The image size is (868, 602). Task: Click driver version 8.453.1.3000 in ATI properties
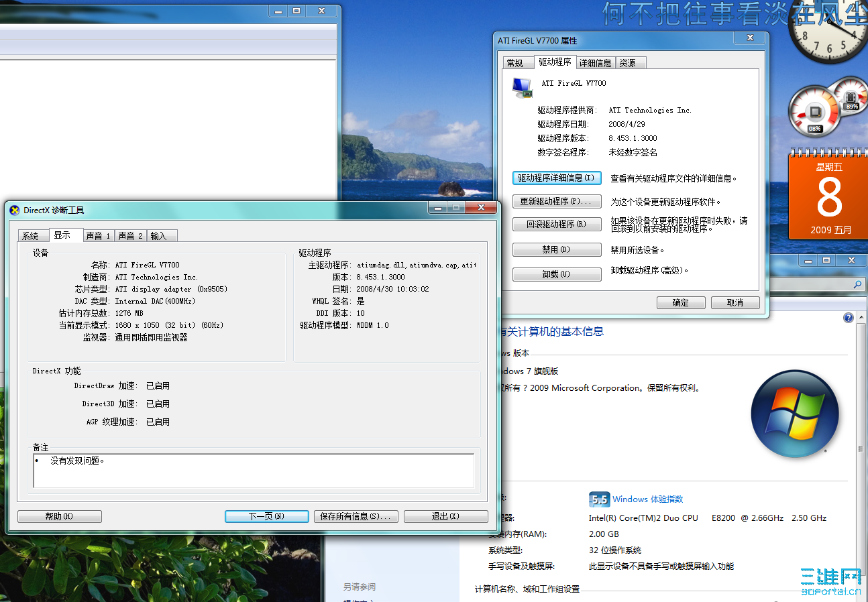tap(633, 138)
